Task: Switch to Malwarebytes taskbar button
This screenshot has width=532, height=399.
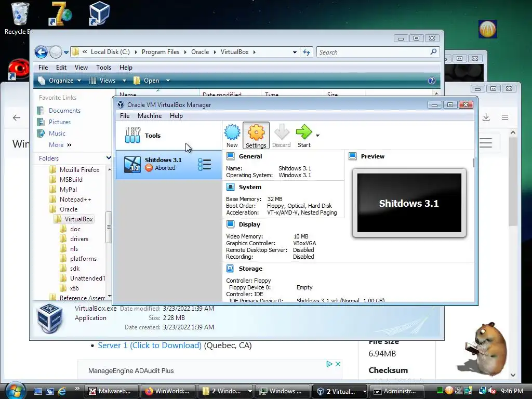Action: pyautogui.click(x=112, y=391)
